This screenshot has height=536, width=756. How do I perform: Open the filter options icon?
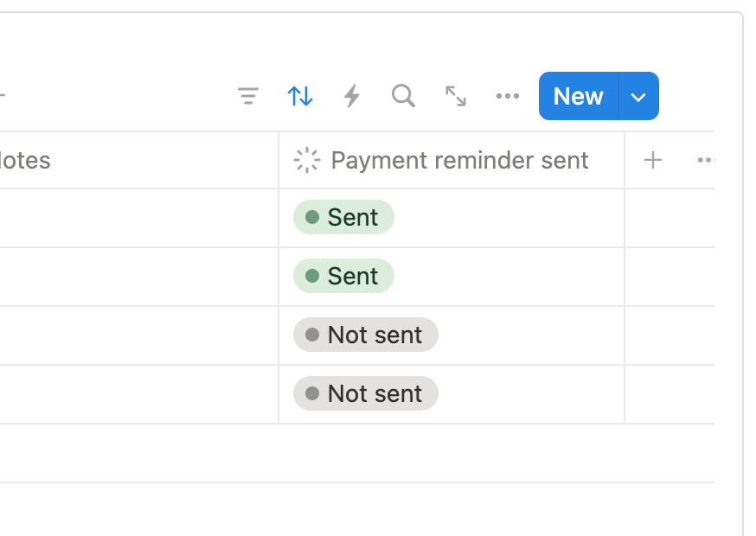(x=248, y=96)
